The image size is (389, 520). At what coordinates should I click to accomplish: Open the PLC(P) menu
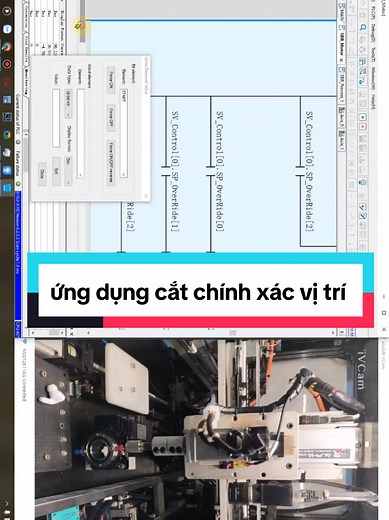pos(374,12)
